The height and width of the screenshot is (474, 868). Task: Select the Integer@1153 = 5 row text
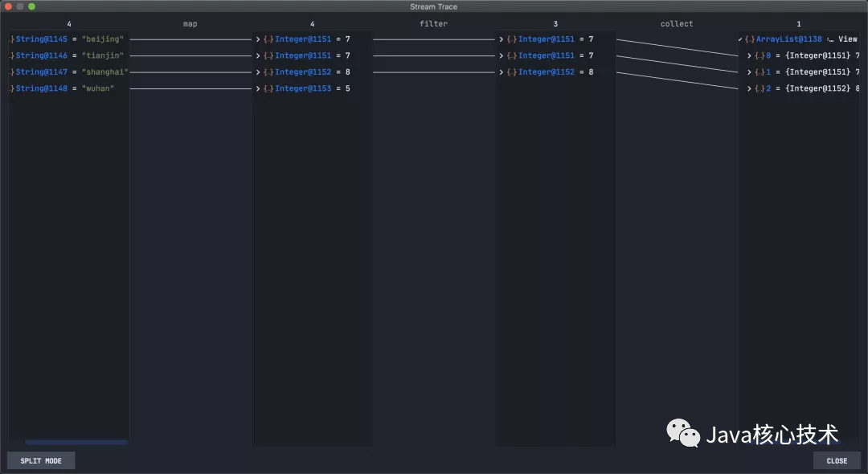[x=313, y=88]
